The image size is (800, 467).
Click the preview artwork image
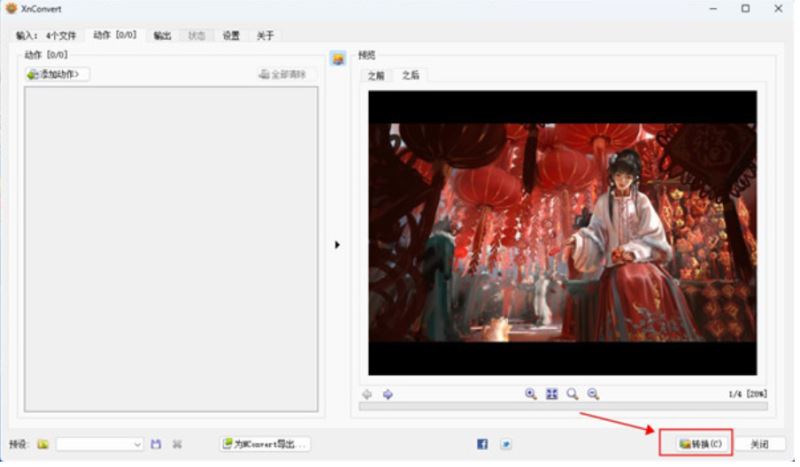click(563, 233)
